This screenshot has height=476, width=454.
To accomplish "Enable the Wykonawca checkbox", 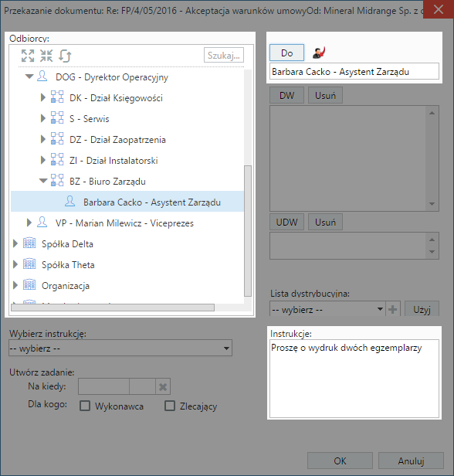I will 85,406.
